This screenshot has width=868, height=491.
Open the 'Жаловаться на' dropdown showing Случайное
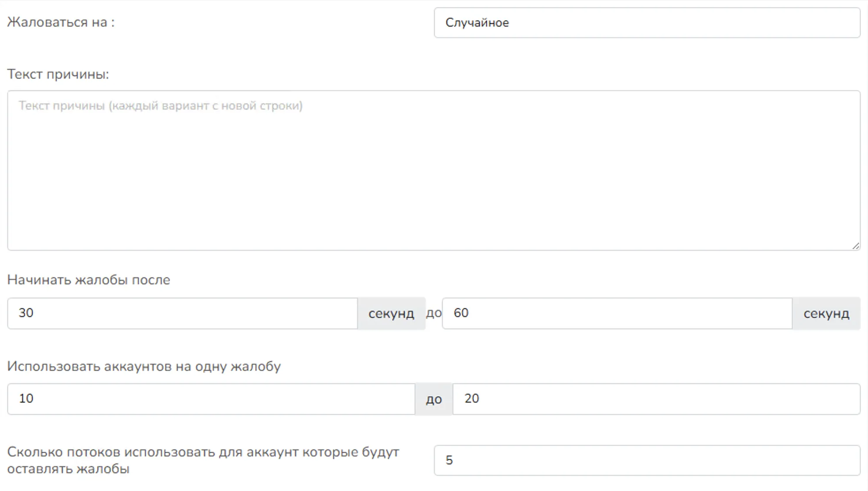647,23
